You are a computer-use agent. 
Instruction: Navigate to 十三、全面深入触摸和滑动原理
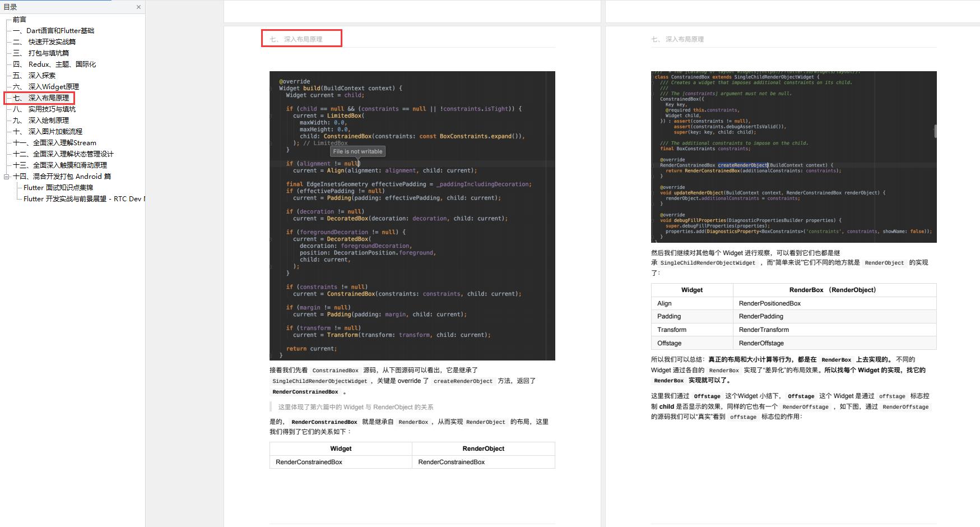[x=60, y=165]
